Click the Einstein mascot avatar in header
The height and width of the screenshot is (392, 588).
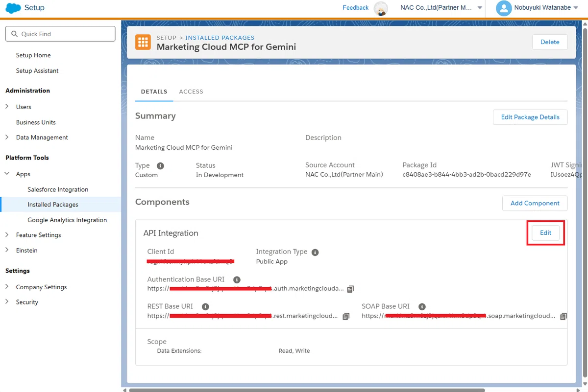click(x=381, y=8)
